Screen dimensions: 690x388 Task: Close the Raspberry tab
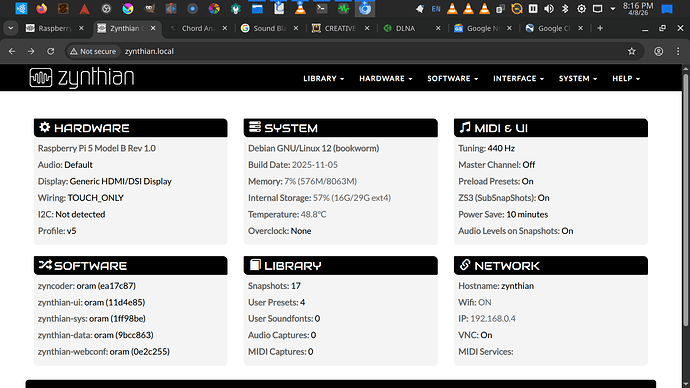tap(81, 28)
